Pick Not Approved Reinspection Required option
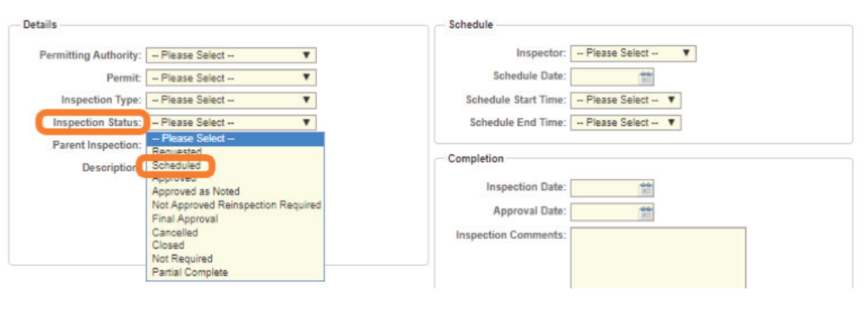868x332 pixels. pyautogui.click(x=236, y=205)
